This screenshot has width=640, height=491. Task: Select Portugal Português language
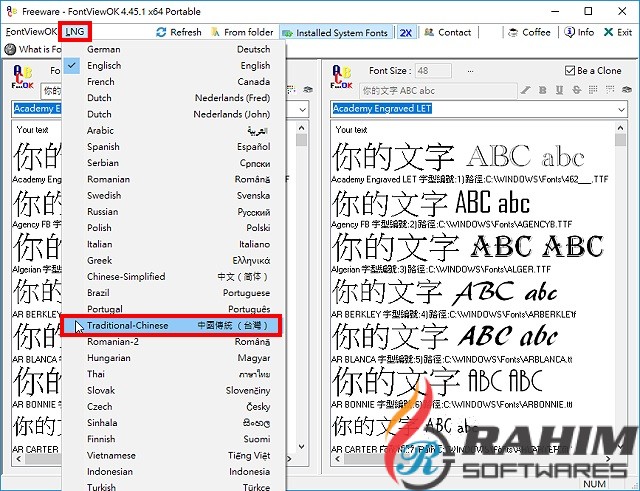tap(173, 309)
